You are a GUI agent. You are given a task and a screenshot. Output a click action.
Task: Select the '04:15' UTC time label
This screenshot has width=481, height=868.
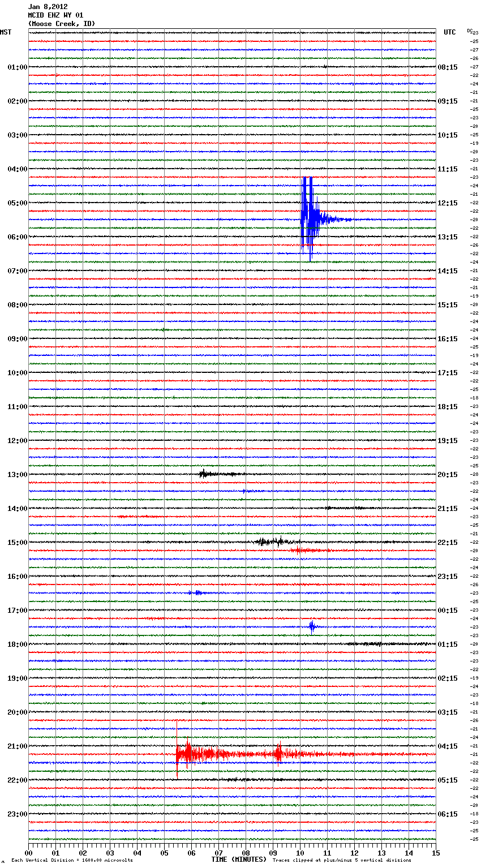[448, 746]
